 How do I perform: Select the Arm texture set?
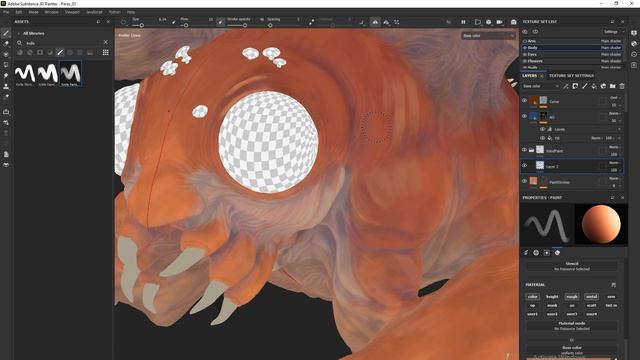[x=571, y=41]
